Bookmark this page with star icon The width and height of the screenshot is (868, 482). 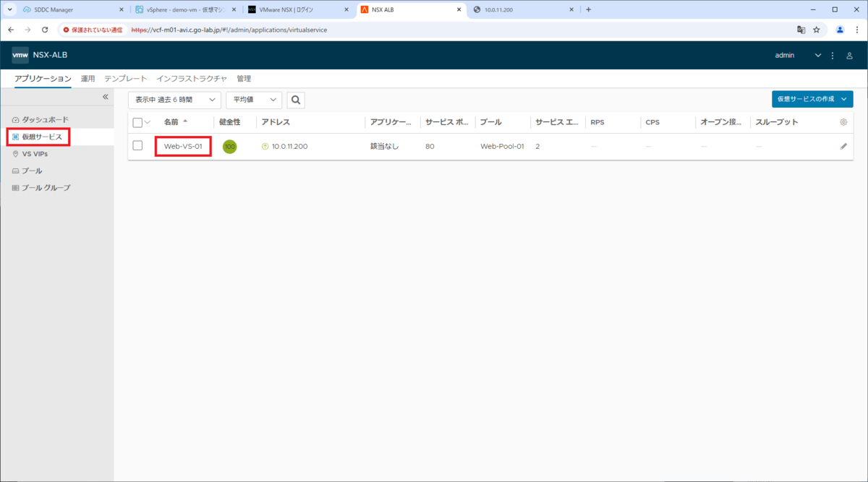(817, 30)
